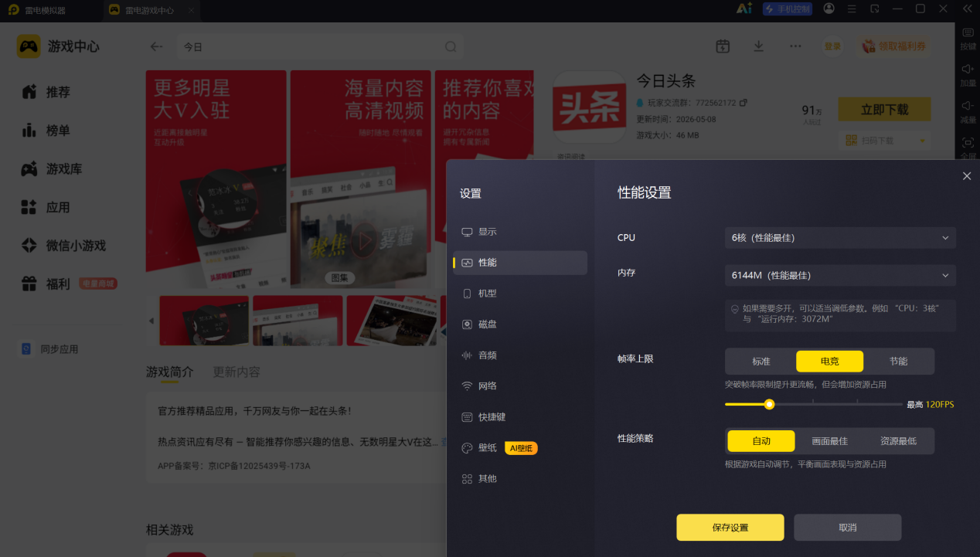Click the FPS limit slider handle
The width and height of the screenshot is (980, 557).
[769, 404]
